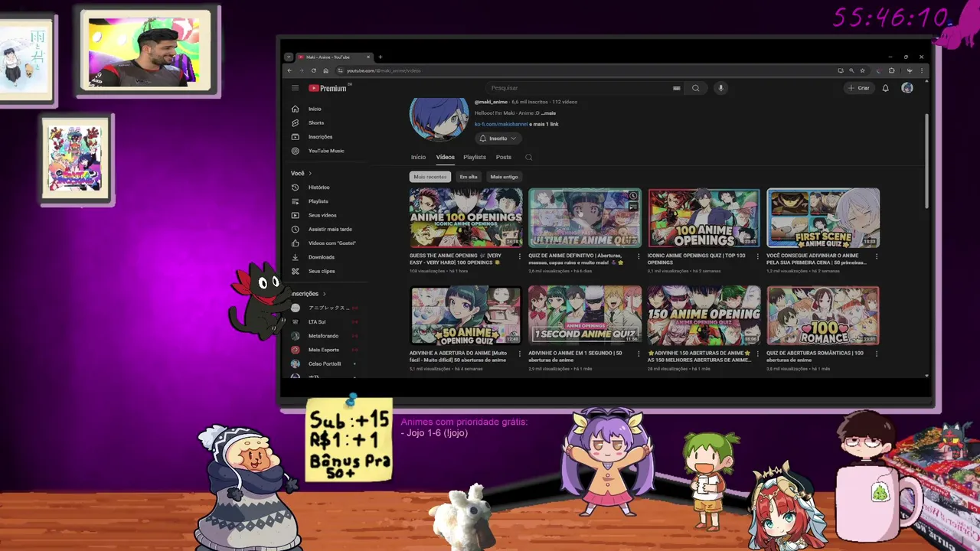The image size is (980, 551).
Task: Click the magnifier search button
Action: 695,88
